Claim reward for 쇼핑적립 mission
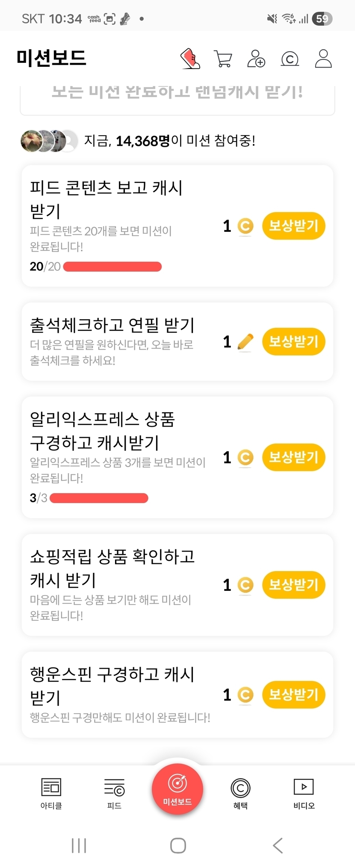 click(293, 585)
